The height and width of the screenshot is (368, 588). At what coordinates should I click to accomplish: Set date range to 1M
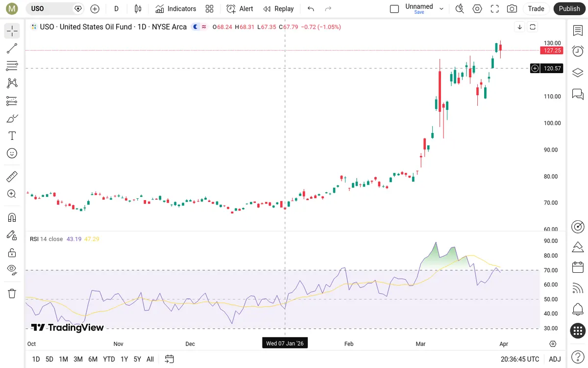[x=63, y=359]
